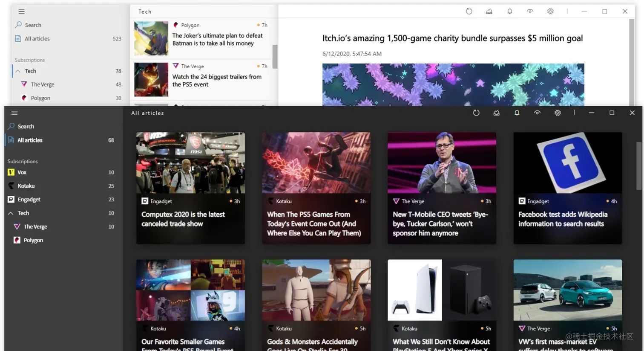Toggle eye view icon in light window
This screenshot has width=644, height=351.
pos(530,12)
